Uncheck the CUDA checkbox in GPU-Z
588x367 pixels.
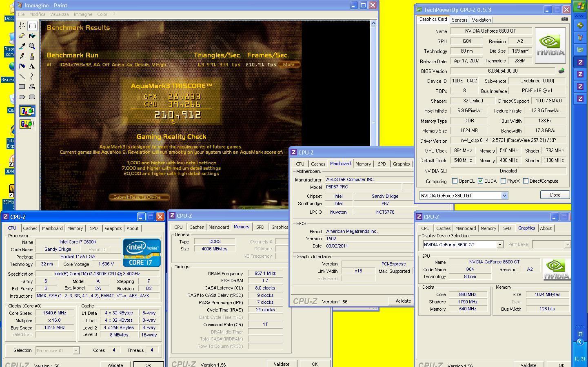pos(480,181)
